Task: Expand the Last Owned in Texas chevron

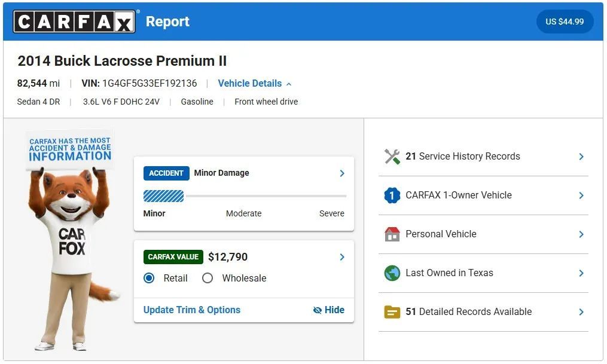Action: click(x=581, y=273)
